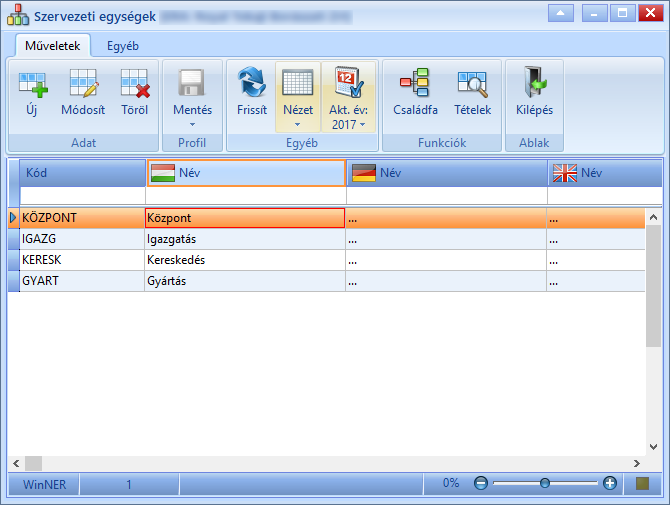This screenshot has width=670, height=505.
Task: Maximize the Szervezeti egységek window
Action: pos(622,13)
